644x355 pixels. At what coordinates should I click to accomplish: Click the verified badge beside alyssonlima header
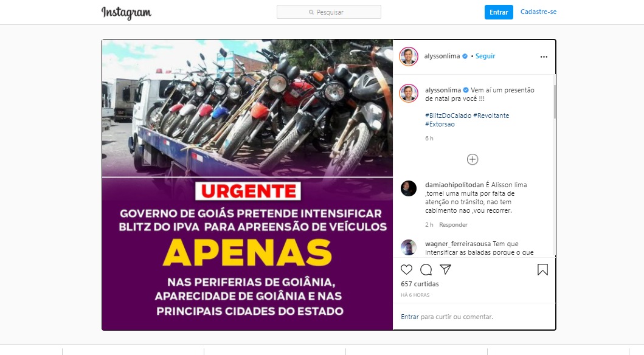coord(465,56)
